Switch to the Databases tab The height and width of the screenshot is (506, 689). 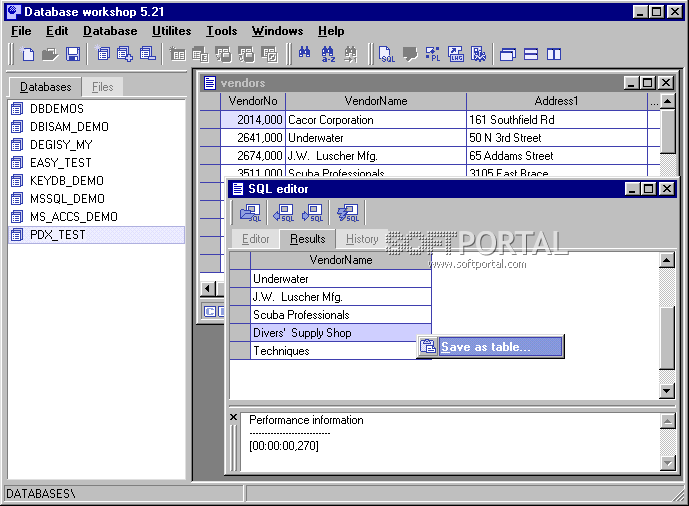[45, 87]
